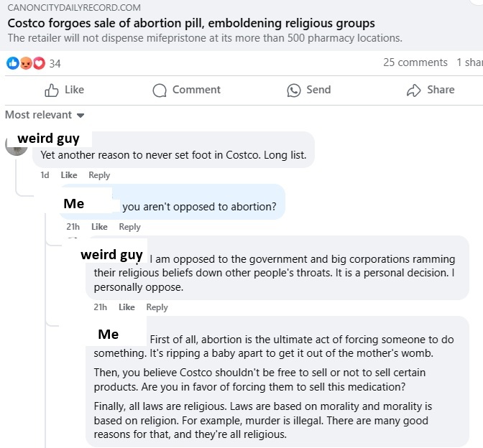483x448 pixels.
Task: Reply to weird guy's "personal decision" comment
Action: [157, 307]
